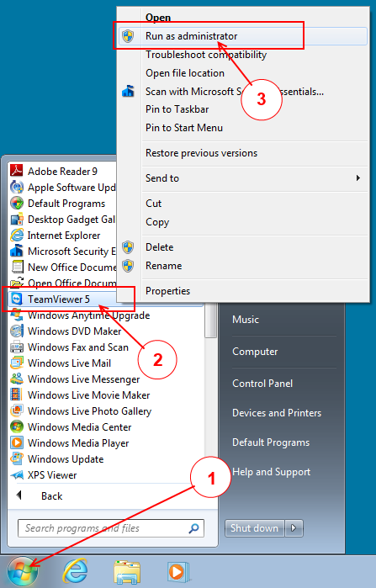Launch Windows Media Player from taskbar

pos(177,573)
